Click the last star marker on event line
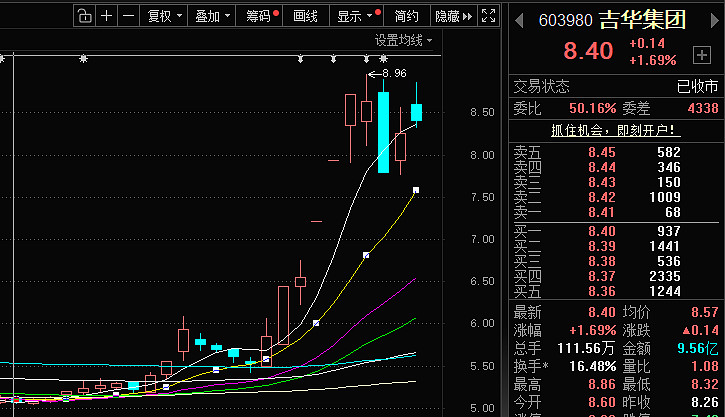Viewport: 725px width, 417px height. (383, 59)
